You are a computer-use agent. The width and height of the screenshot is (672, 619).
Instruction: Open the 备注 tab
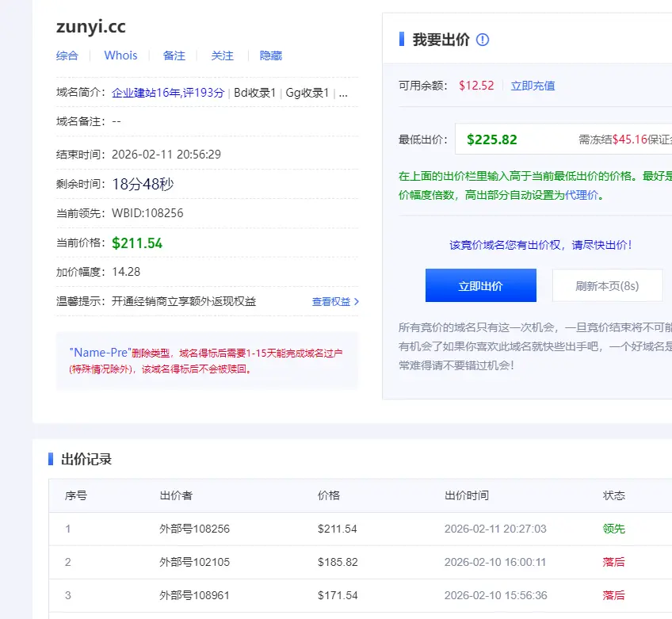pyautogui.click(x=174, y=55)
